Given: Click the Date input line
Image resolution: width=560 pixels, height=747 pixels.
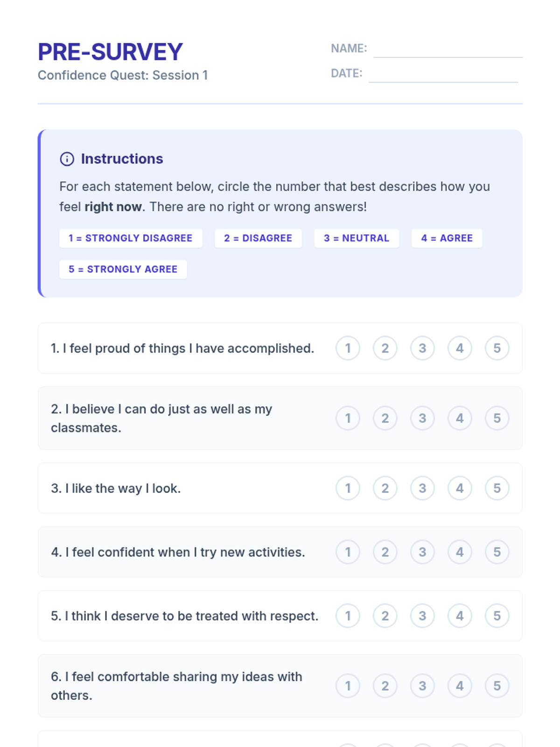Looking at the screenshot, I should (x=443, y=74).
